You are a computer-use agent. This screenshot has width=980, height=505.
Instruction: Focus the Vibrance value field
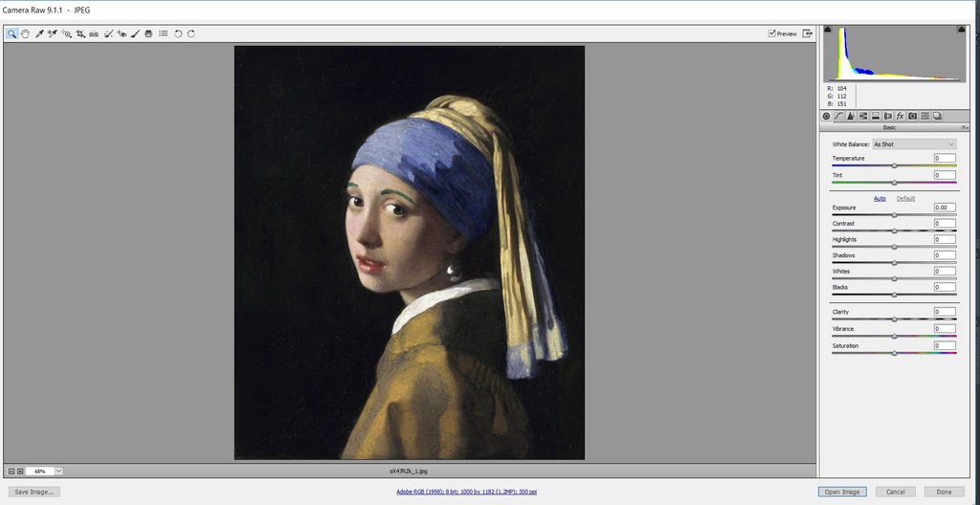click(x=945, y=328)
